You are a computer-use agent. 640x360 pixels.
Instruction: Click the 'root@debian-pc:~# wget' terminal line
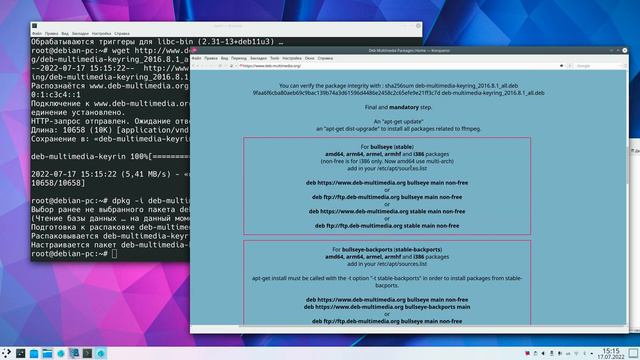click(110, 51)
